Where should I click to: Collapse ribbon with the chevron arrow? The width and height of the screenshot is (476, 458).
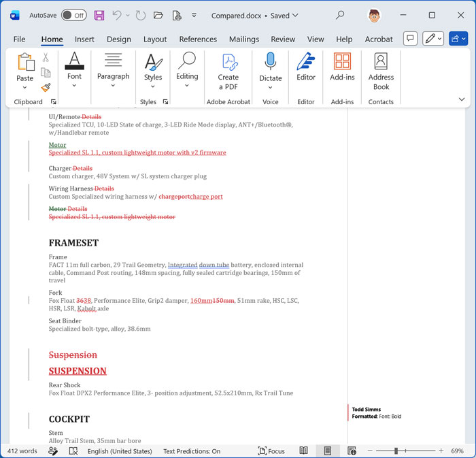click(x=462, y=99)
